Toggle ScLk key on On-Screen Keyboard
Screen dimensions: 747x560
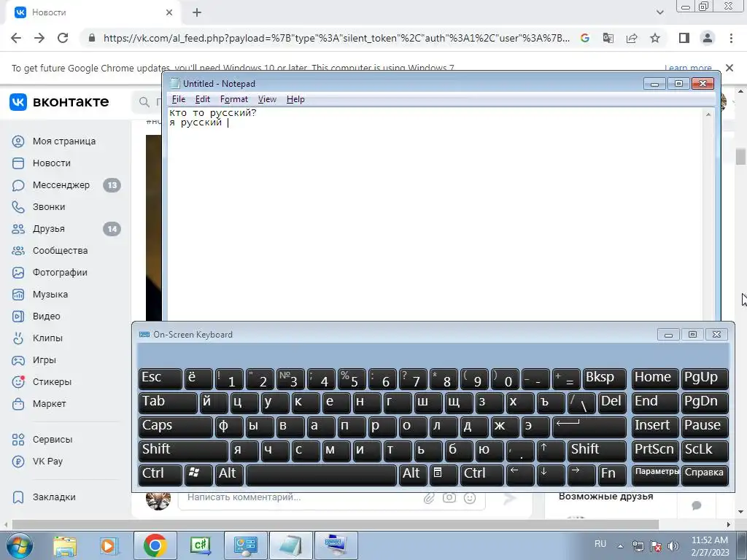click(705, 451)
